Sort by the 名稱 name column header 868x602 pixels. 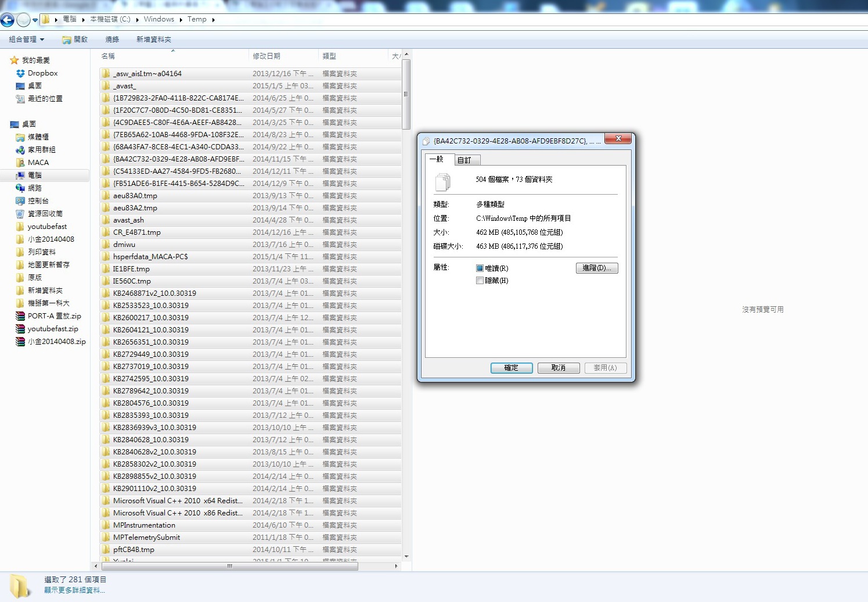(x=173, y=56)
